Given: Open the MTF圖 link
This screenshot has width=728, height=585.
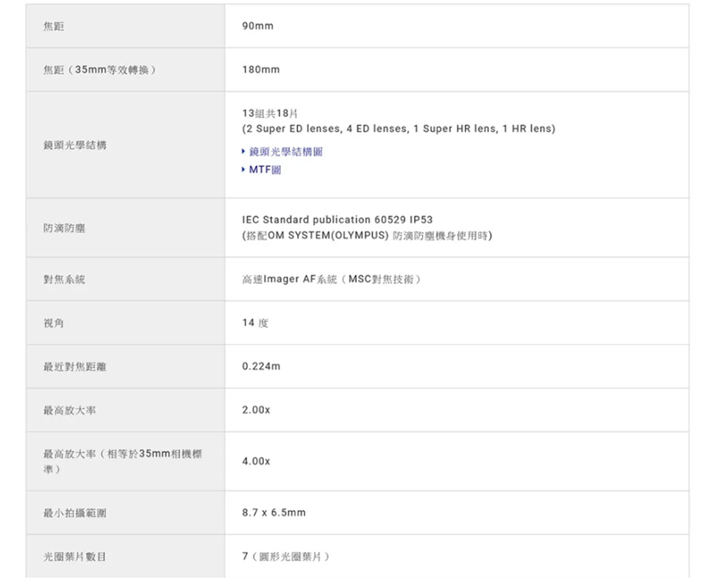Looking at the screenshot, I should click(x=265, y=170).
